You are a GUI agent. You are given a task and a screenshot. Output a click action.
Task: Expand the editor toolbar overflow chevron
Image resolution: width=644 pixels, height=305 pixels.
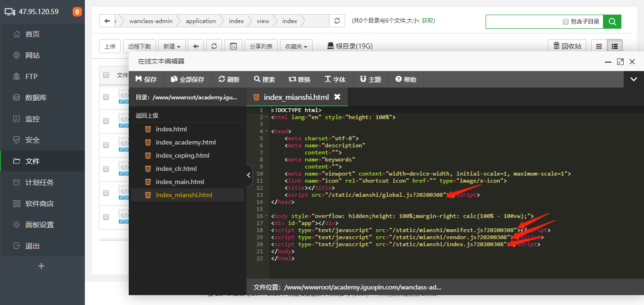(x=634, y=80)
